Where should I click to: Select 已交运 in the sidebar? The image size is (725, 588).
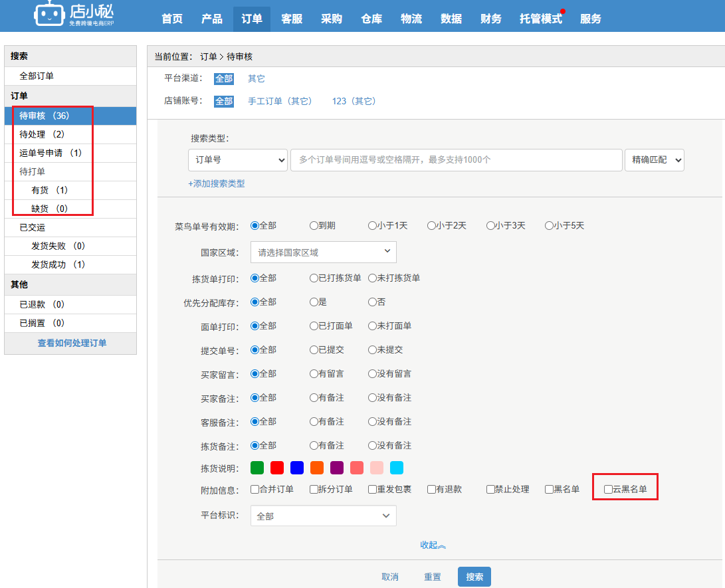coord(70,227)
